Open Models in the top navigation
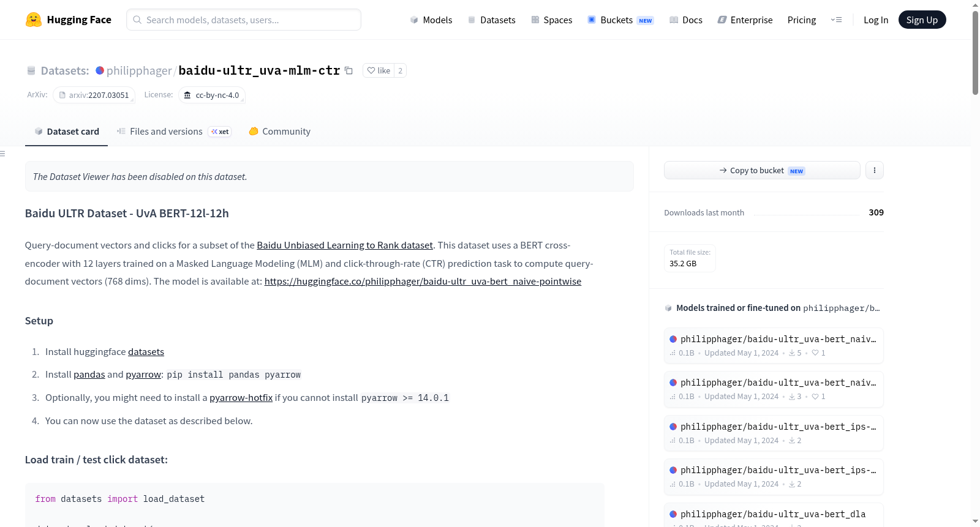Screen dimensions: 980x527 tap(431, 20)
